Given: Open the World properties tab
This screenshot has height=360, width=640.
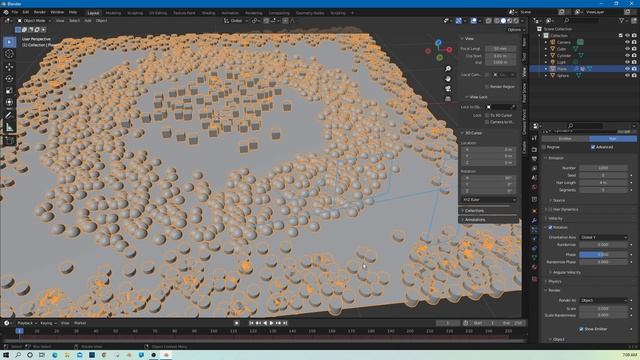Looking at the screenshot, I should [534, 187].
